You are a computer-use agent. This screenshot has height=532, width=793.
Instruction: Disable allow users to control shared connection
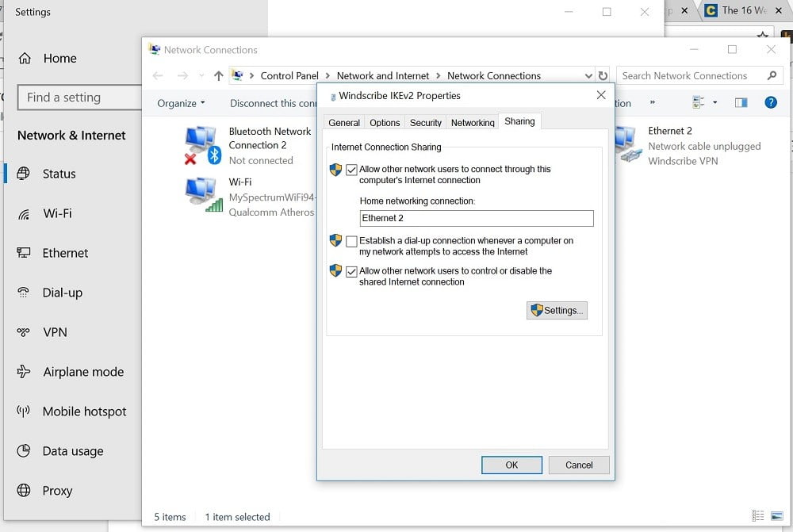tap(351, 271)
